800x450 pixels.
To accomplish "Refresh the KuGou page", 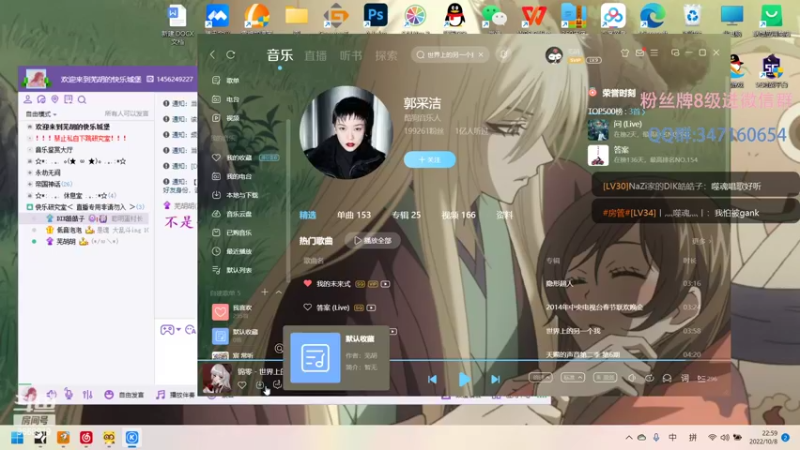I will (231, 55).
